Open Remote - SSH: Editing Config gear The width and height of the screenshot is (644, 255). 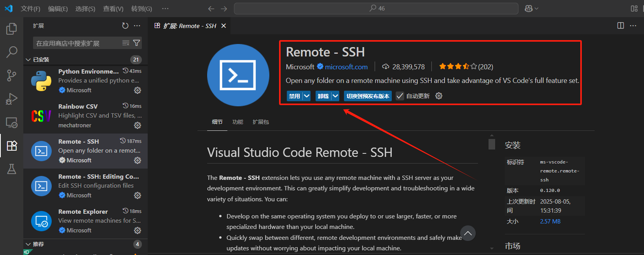pyautogui.click(x=138, y=195)
